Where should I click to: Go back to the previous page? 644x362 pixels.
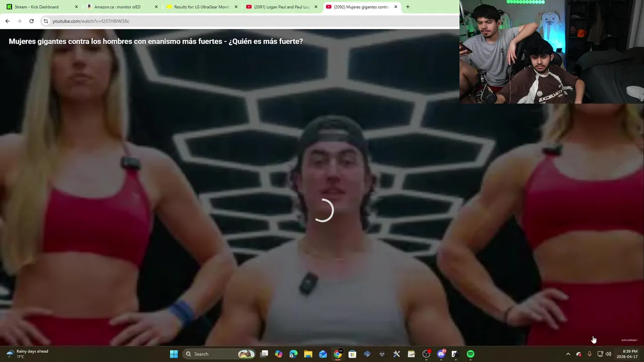coord(7,21)
